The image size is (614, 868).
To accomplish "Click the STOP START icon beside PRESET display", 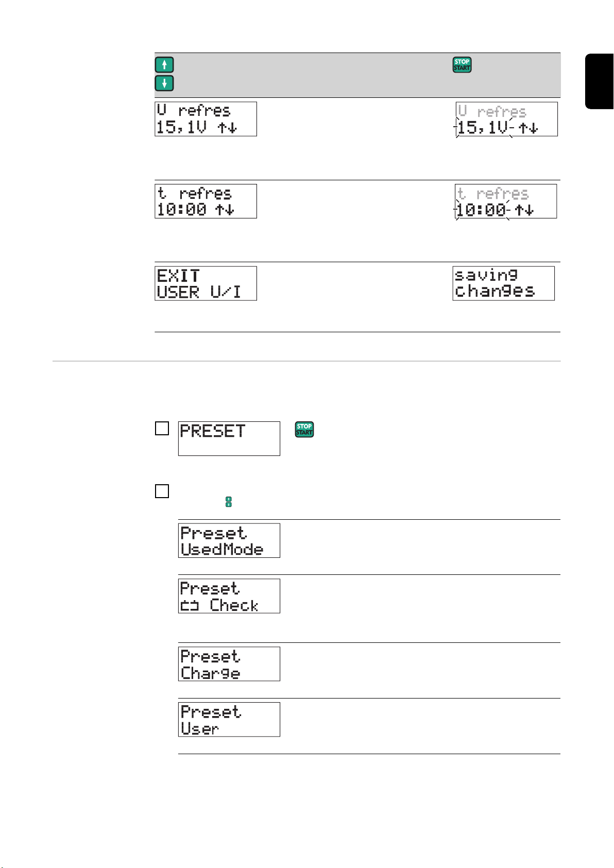I will [304, 430].
